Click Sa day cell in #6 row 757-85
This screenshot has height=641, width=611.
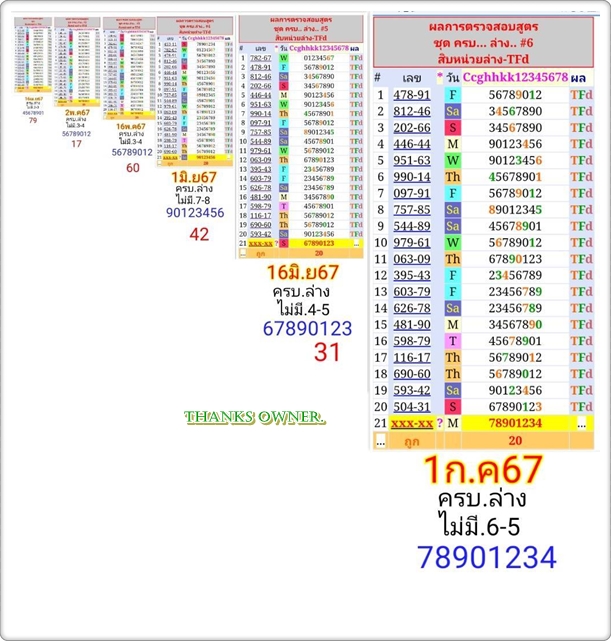click(x=452, y=210)
